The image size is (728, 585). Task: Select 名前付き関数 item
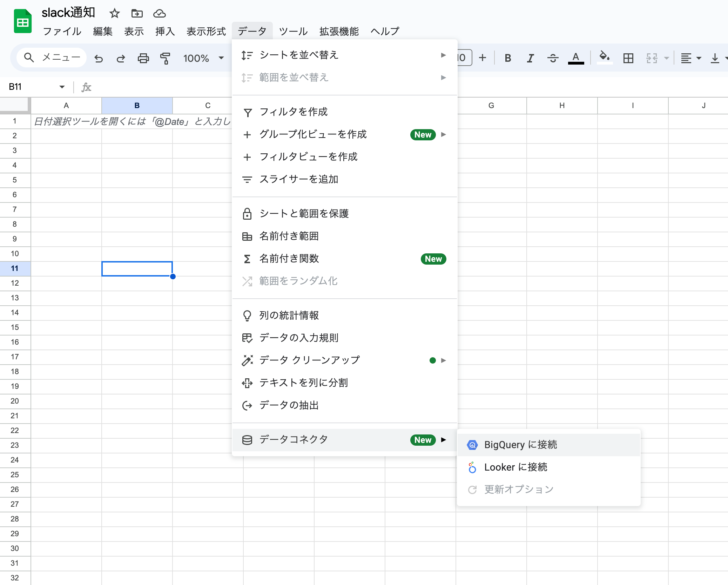point(344,259)
